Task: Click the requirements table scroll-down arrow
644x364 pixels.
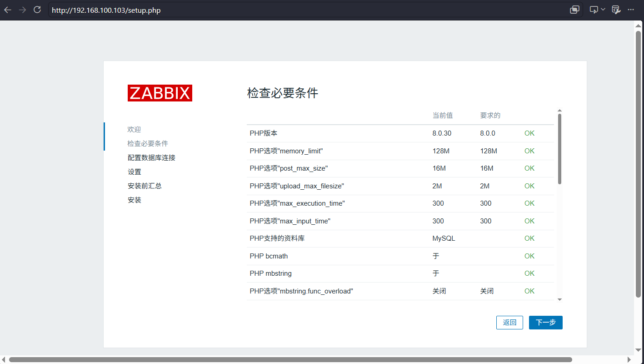Action: click(559, 299)
